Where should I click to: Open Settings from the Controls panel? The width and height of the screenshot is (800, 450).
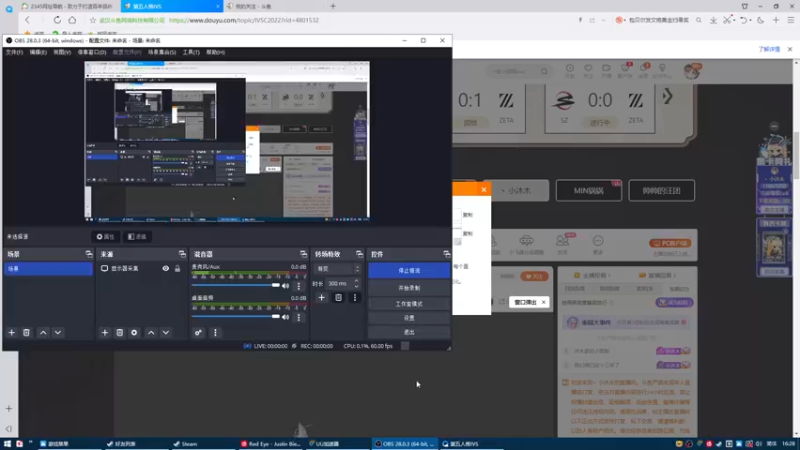[x=409, y=318]
